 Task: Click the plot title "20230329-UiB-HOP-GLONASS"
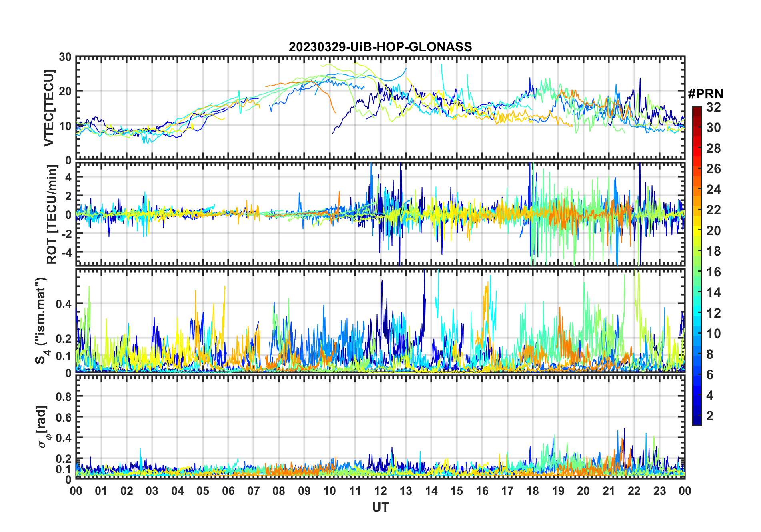(380, 47)
